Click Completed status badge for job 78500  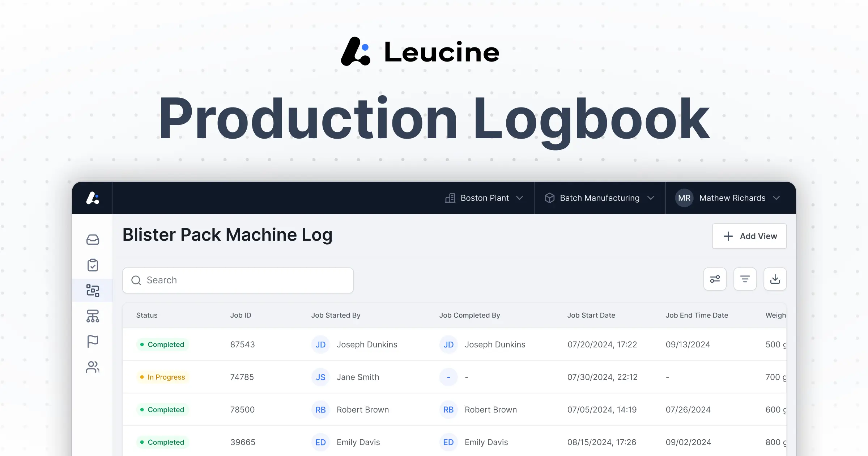162,410
